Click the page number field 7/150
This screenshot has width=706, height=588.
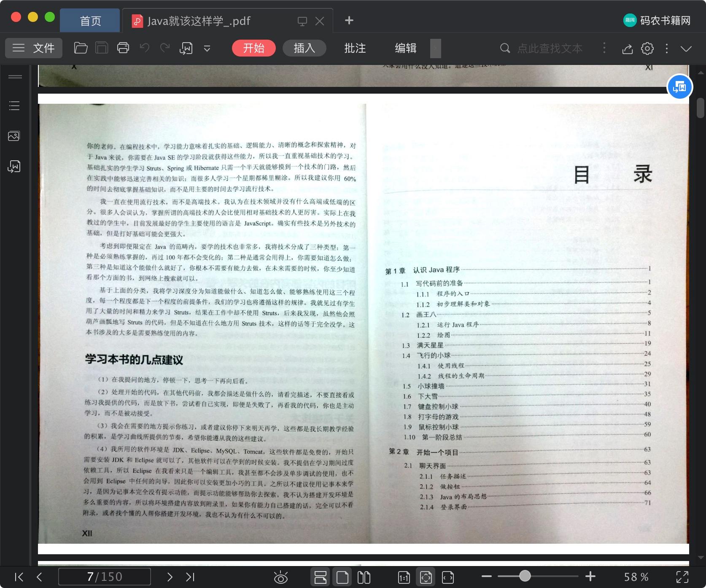pyautogui.click(x=105, y=577)
